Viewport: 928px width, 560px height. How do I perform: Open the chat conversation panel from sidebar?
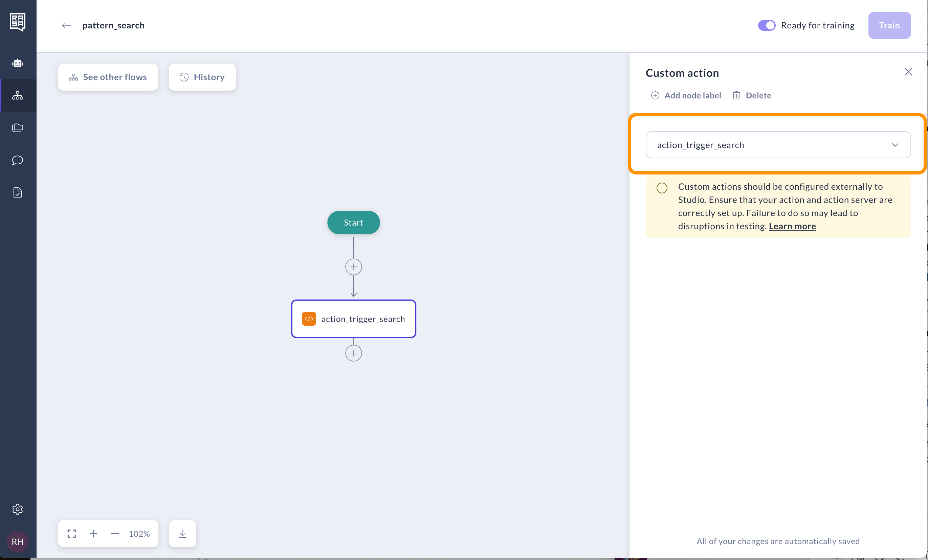point(18,160)
